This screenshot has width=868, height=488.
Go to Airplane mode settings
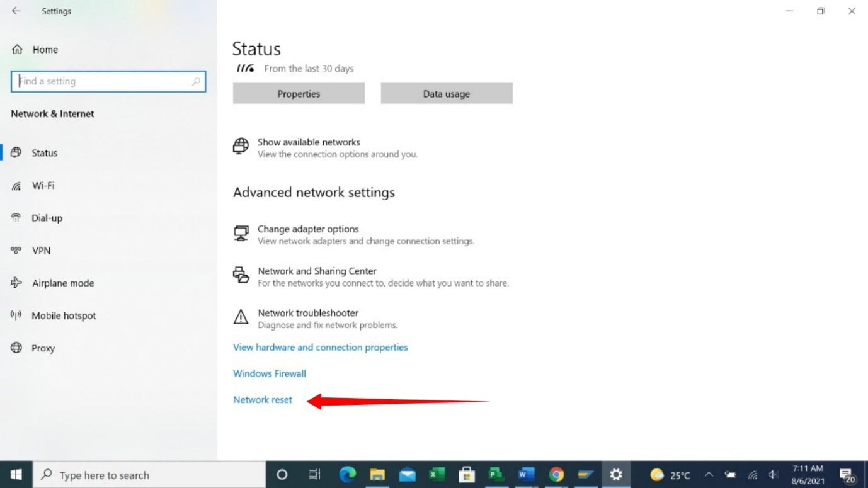(x=62, y=283)
